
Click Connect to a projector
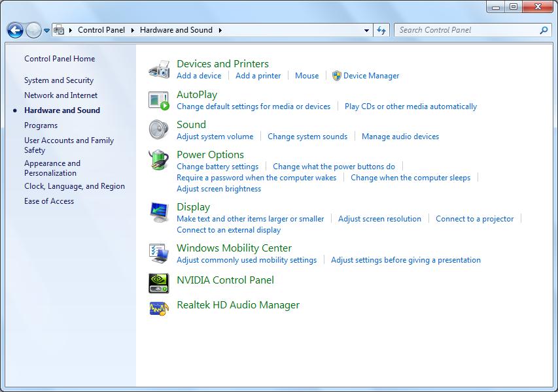(x=475, y=219)
